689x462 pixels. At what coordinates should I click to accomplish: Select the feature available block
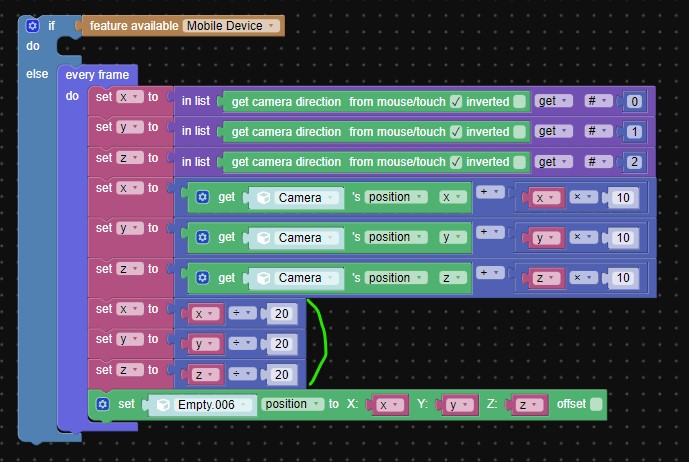[x=183, y=26]
